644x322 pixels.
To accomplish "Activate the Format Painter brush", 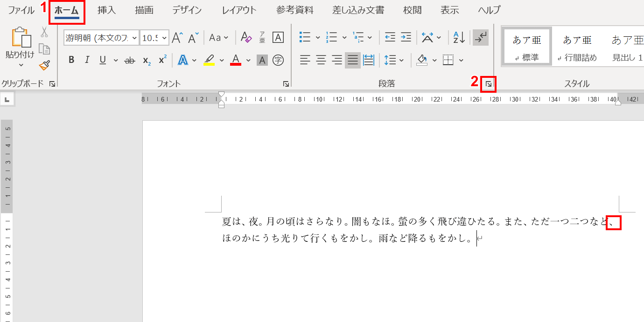I will coord(44,65).
